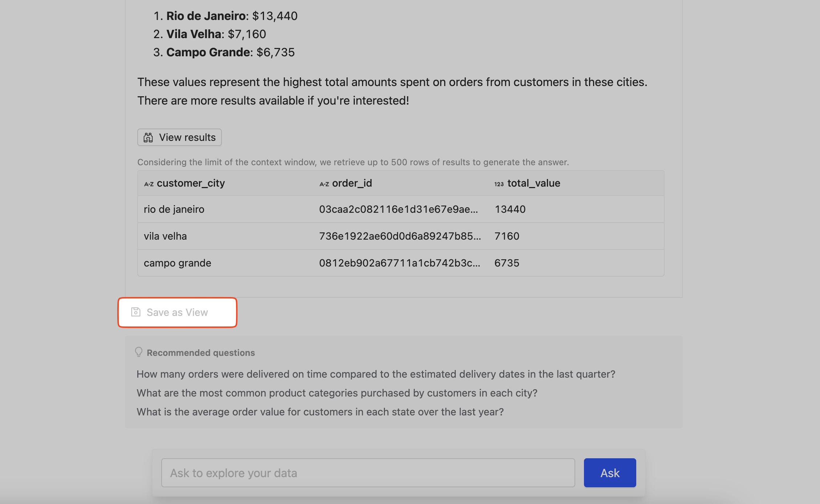Click the binoculars icon in View results
Viewport: 820px width, 504px height.
tap(148, 138)
